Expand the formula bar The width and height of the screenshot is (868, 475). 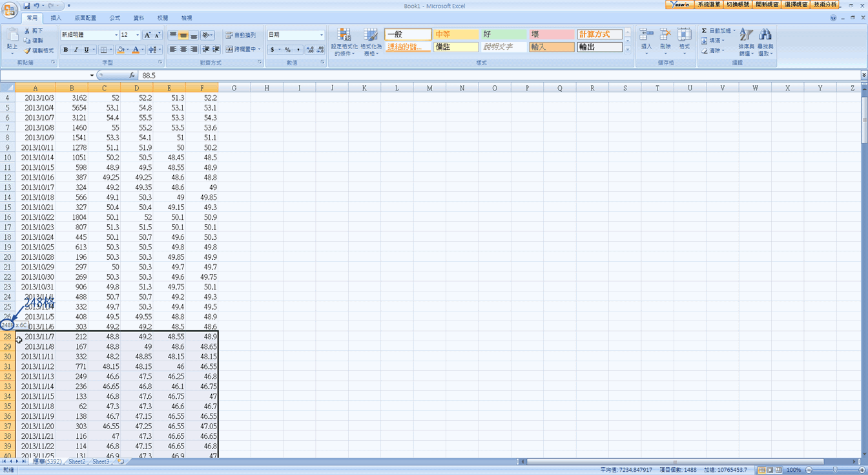[864, 76]
